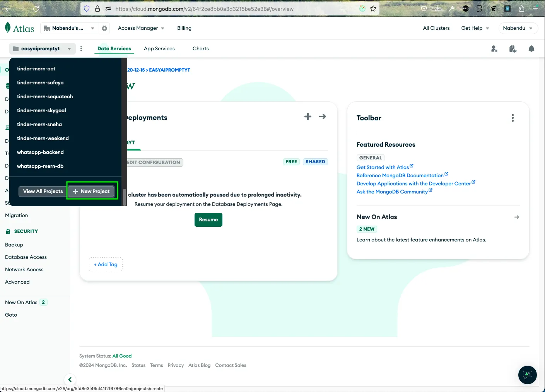
Task: Open alerts bell icon
Action: pyautogui.click(x=531, y=49)
